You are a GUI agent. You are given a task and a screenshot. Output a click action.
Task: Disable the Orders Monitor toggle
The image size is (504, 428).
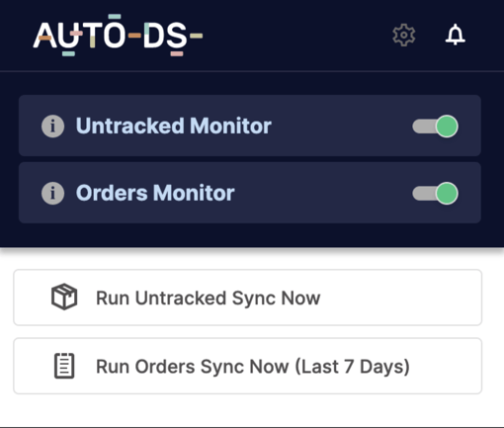[x=435, y=193]
